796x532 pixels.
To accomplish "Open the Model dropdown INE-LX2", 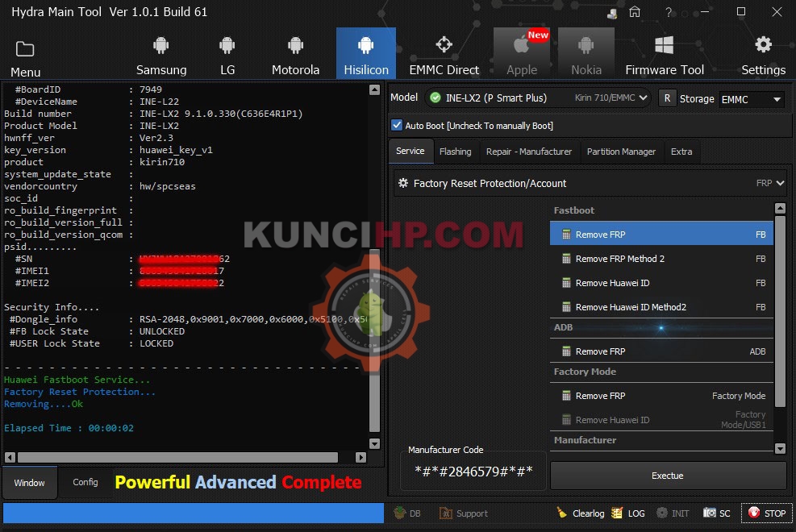I will point(538,98).
